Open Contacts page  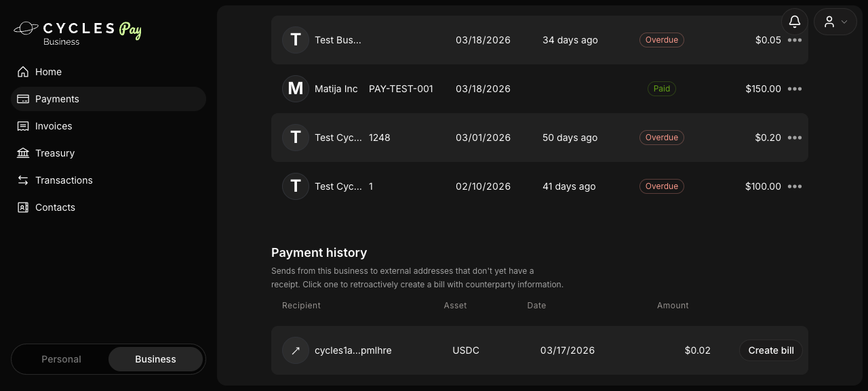pyautogui.click(x=108, y=207)
